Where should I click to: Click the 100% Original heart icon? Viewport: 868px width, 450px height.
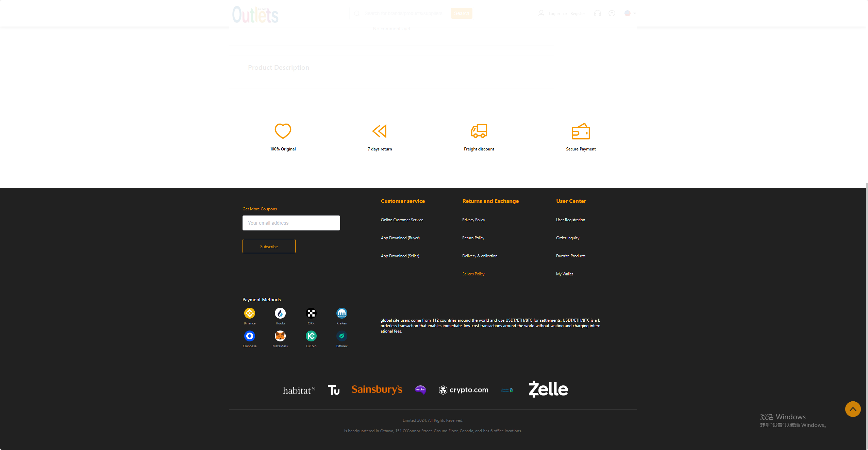pyautogui.click(x=283, y=130)
